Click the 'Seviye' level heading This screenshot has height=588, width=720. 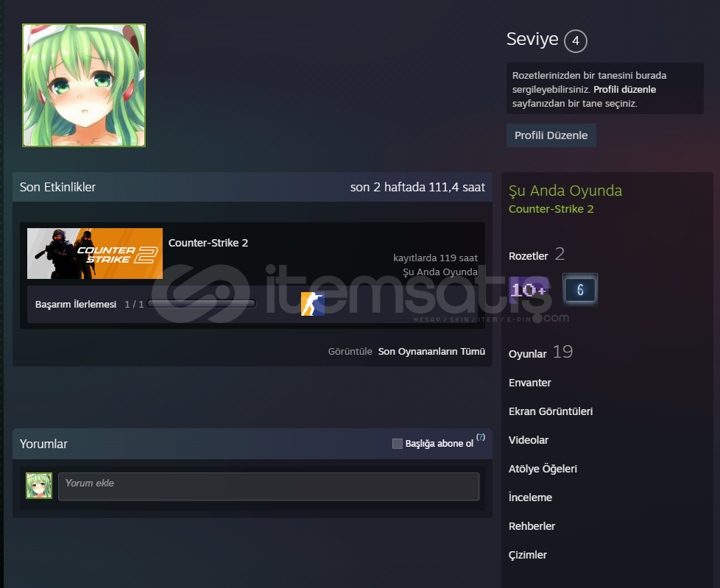click(x=532, y=39)
